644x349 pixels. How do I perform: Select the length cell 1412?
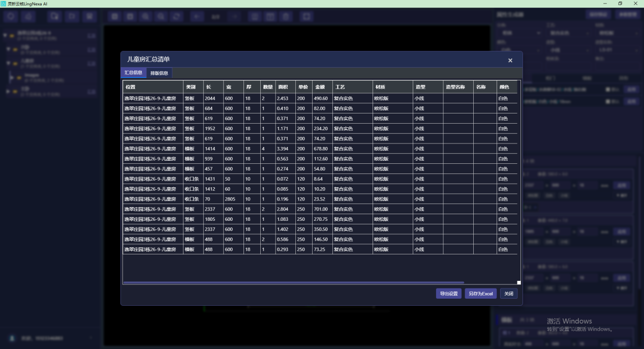213,189
